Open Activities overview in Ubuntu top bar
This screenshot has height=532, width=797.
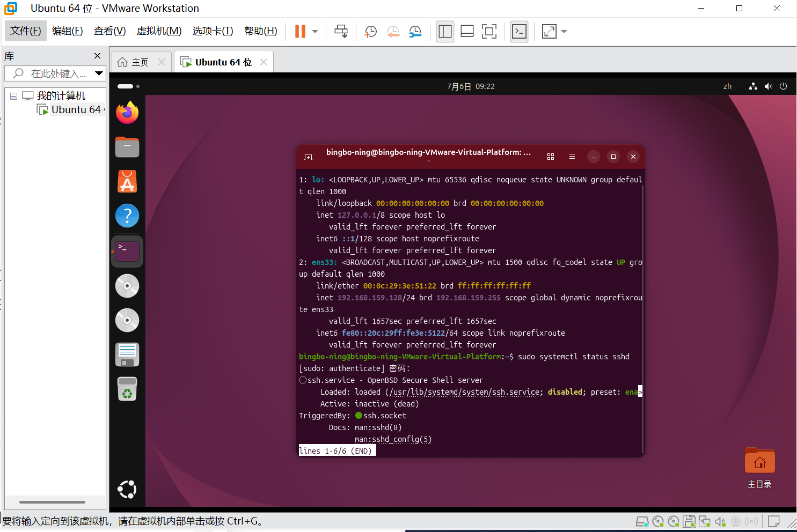click(128, 86)
